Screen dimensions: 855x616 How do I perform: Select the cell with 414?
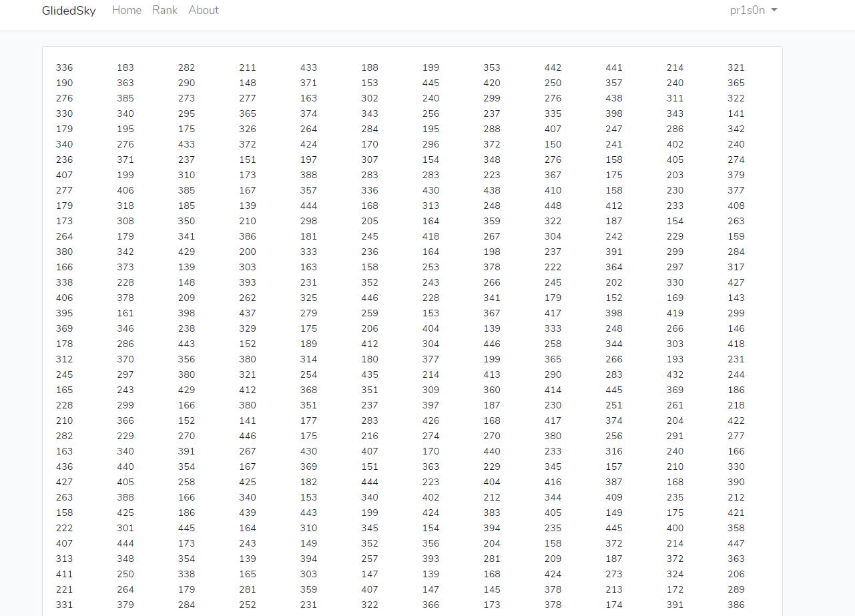coord(553,390)
